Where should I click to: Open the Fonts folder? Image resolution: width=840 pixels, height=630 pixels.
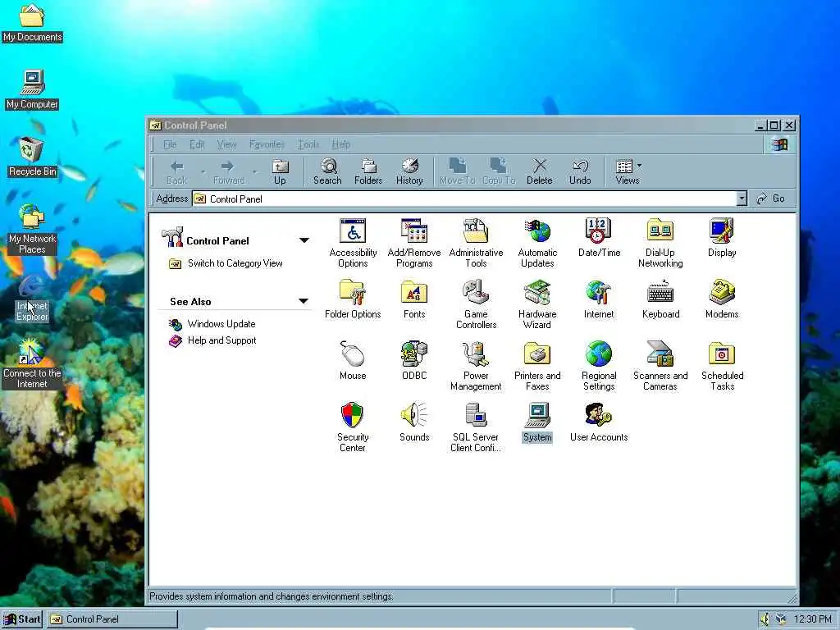pyautogui.click(x=414, y=299)
